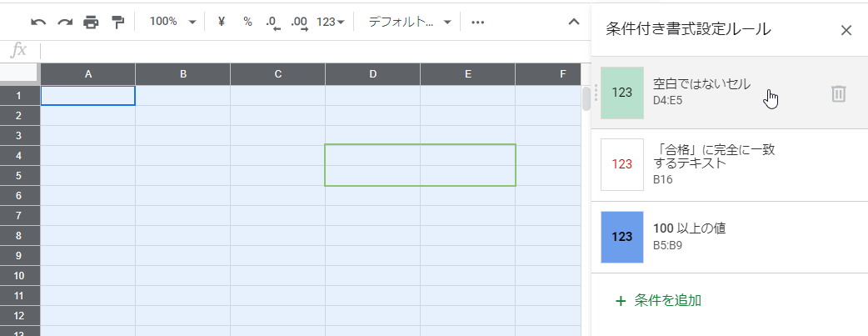Screen dimensions: 868x336
Task: Delete the 空白ではないセル rule with trash icon
Action: click(x=839, y=93)
